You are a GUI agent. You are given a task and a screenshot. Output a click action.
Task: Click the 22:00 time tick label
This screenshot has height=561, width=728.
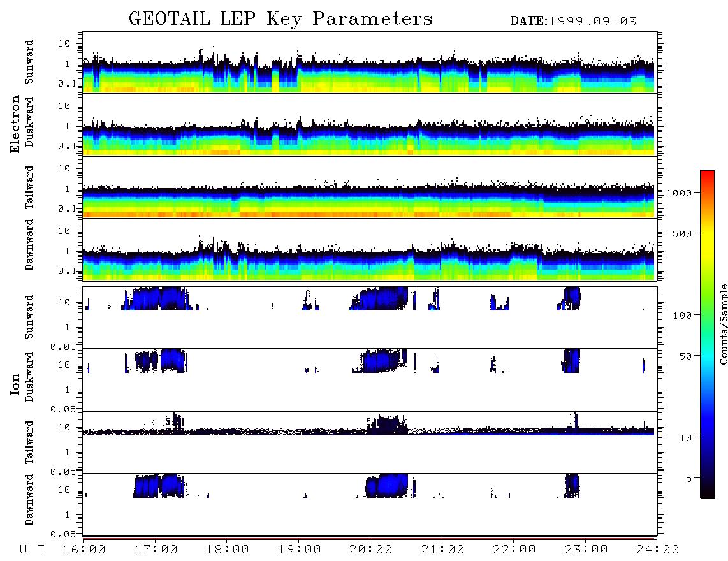click(x=514, y=550)
